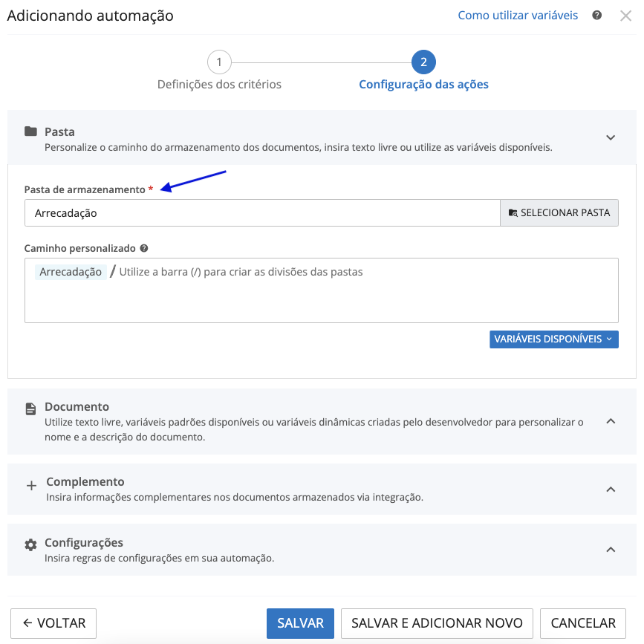This screenshot has width=644, height=644.
Task: Select step 2 Configuração das ações
Action: click(423, 62)
